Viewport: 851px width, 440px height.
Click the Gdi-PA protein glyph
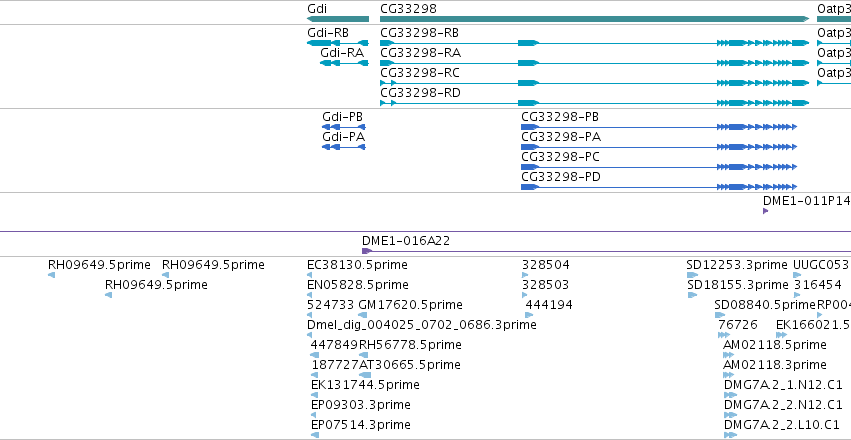pyautogui.click(x=344, y=147)
